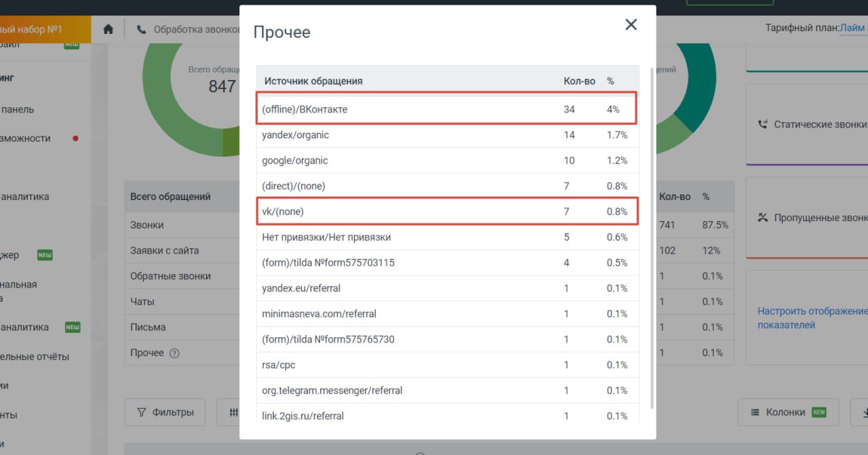Close the Прочее dialog with the X
Viewport: 868px width, 455px height.
point(631,25)
